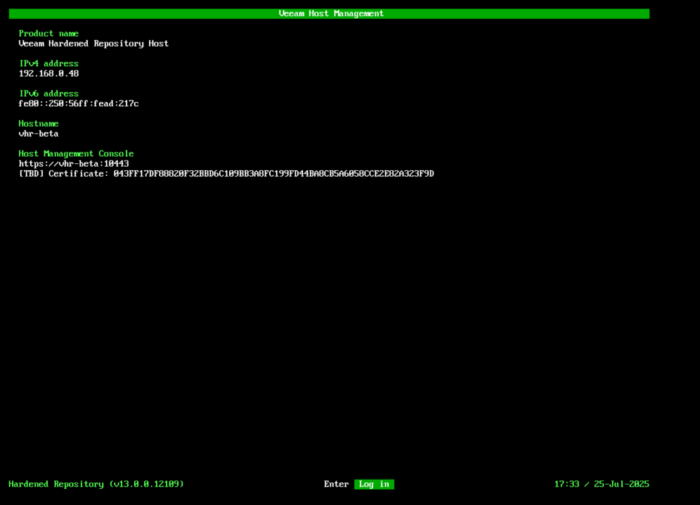
Task: Click the Hostname label
Action: pos(38,123)
